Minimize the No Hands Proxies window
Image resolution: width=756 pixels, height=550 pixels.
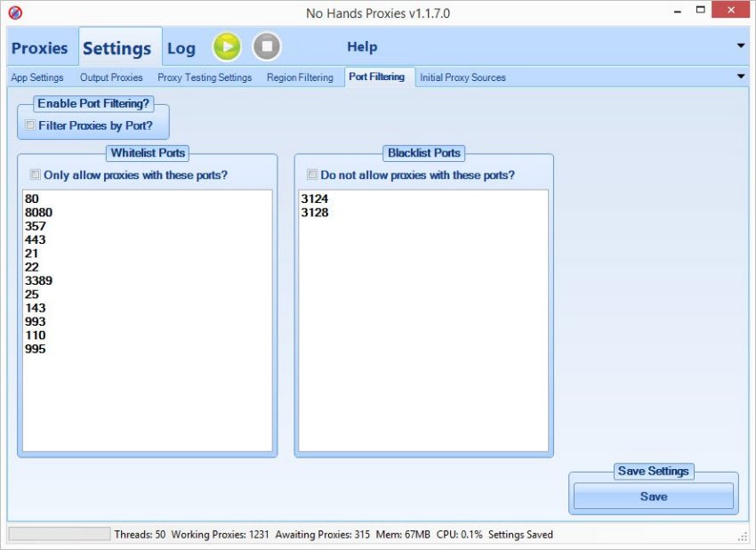(x=678, y=11)
